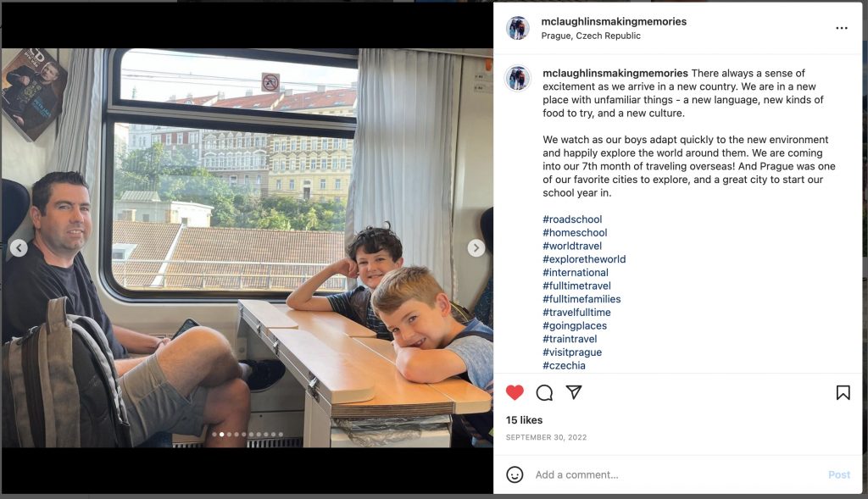Screen dimensions: 868x499
Task: Open the #traintravel hashtag
Action: tap(570, 339)
